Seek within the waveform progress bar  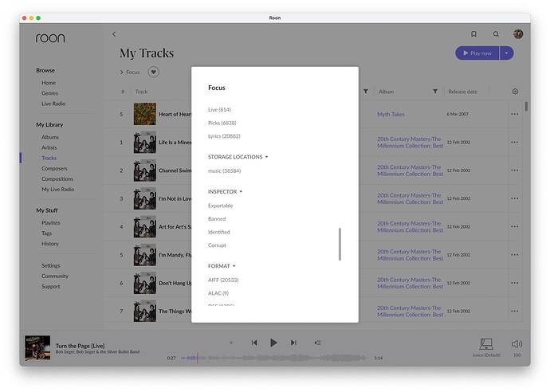(273, 358)
